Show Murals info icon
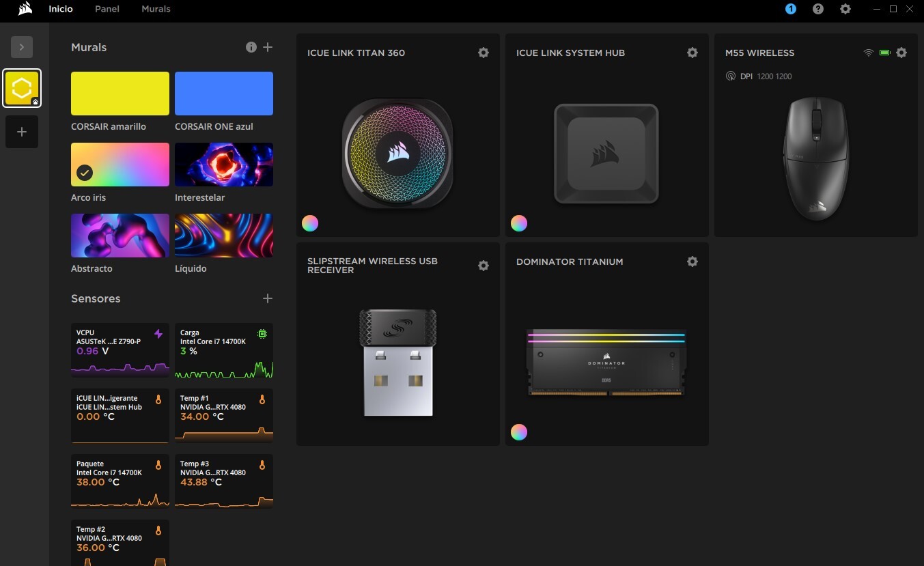 pyautogui.click(x=251, y=47)
